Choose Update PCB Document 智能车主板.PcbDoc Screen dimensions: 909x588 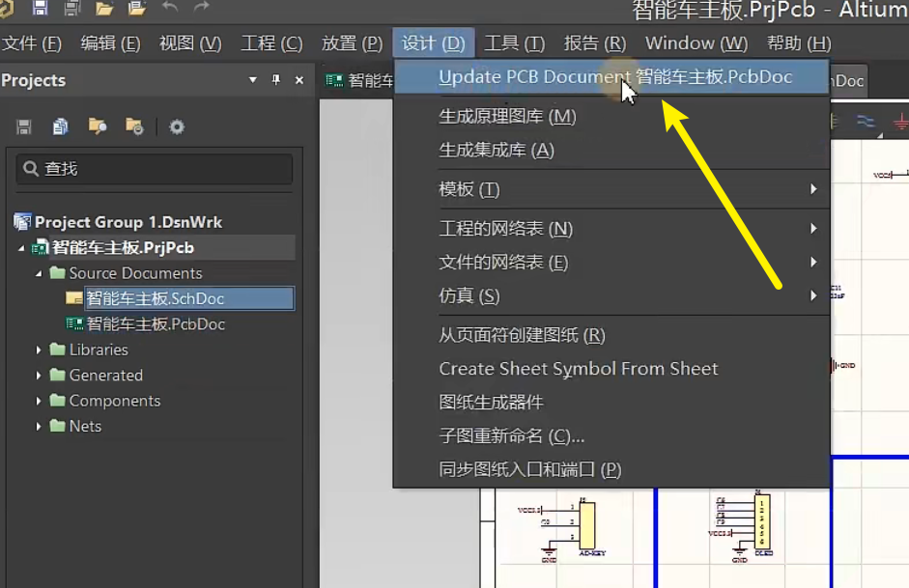click(x=612, y=75)
